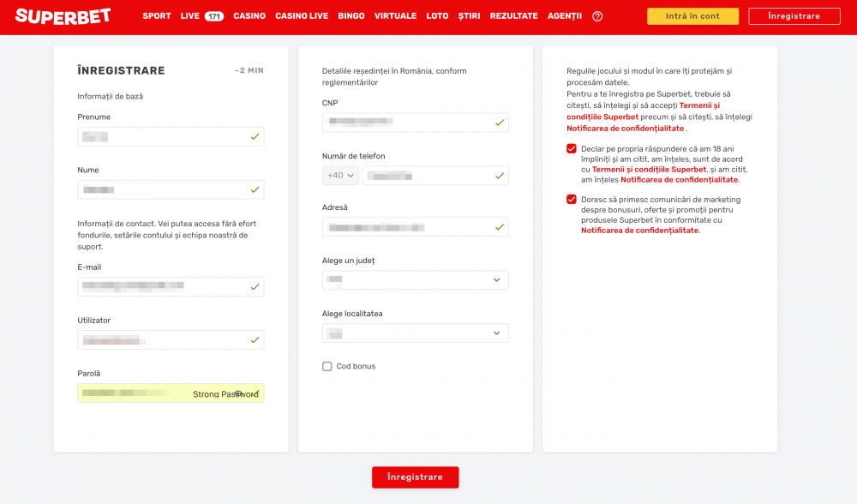Open the help question mark icon
The image size is (857, 504).
point(597,16)
